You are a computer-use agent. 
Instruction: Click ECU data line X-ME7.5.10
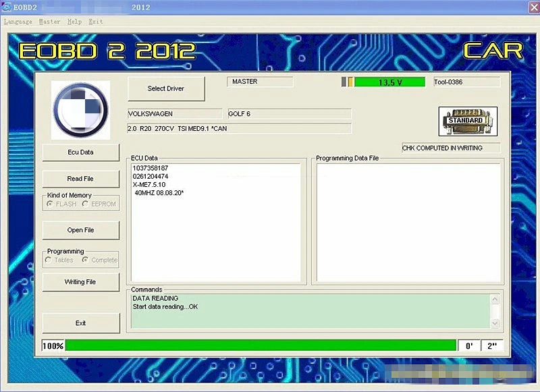pyautogui.click(x=149, y=185)
